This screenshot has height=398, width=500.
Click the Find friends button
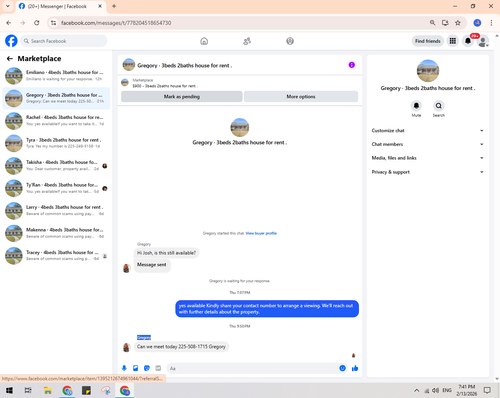pyautogui.click(x=428, y=41)
